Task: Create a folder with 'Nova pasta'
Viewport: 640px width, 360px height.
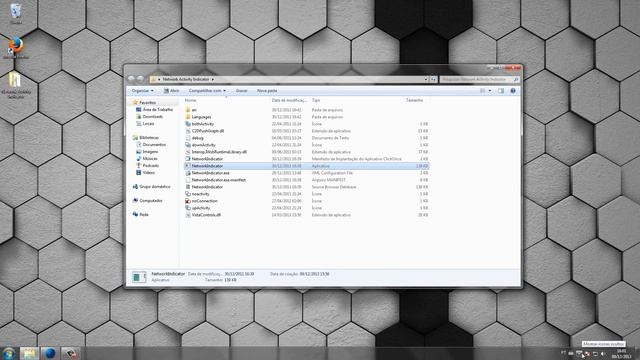Action: 267,91
